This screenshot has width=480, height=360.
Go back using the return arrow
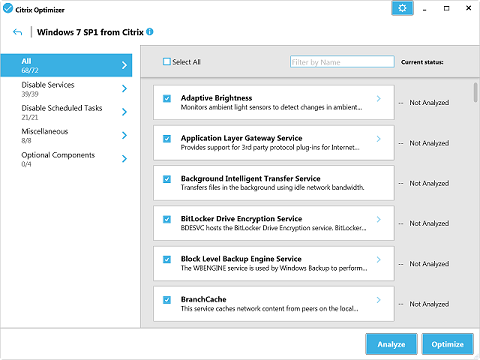tap(17, 32)
